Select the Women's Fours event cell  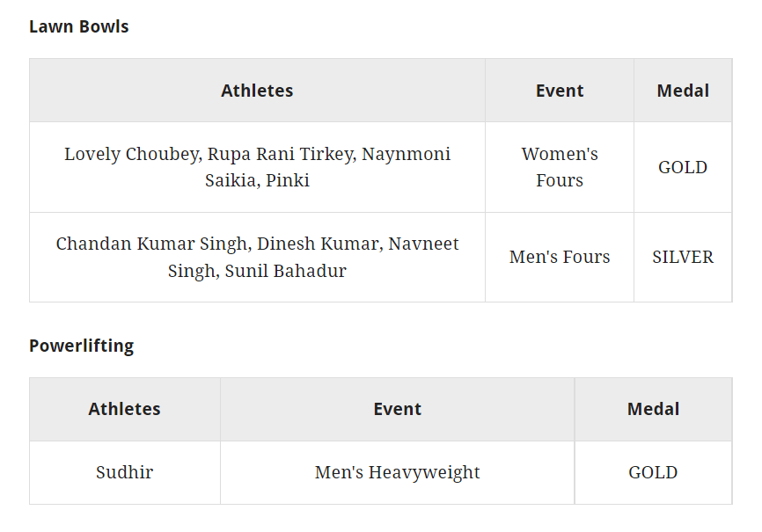pyautogui.click(x=560, y=167)
